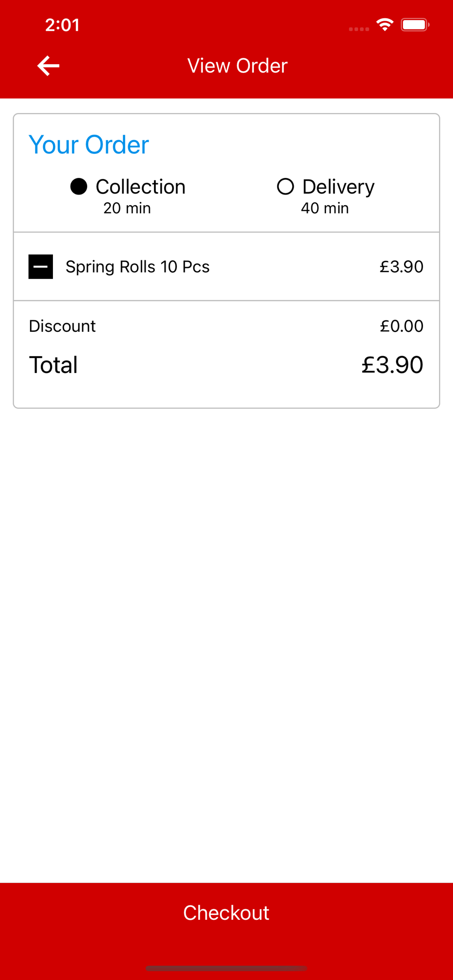This screenshot has height=980, width=453.
Task: Tap the £3.90 total amount
Action: click(x=392, y=365)
